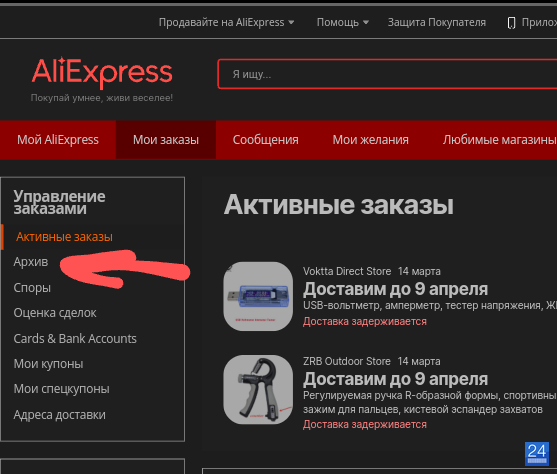Screen dimensions: 557x474
Task: Go to the Мои желания tab
Action: click(x=371, y=140)
